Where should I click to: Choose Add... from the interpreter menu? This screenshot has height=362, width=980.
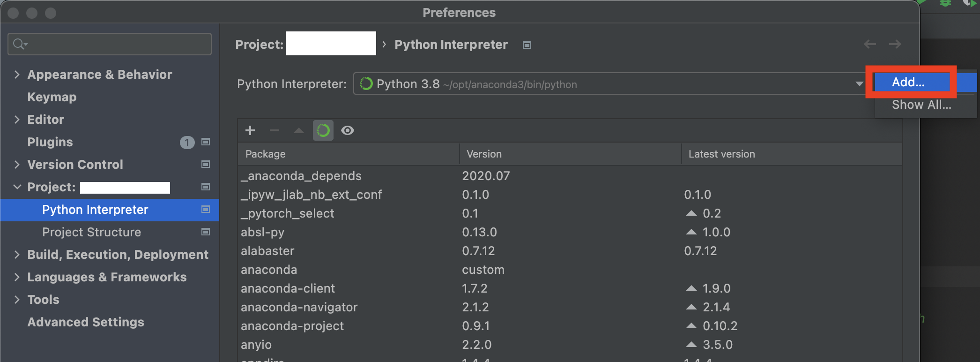click(x=908, y=82)
